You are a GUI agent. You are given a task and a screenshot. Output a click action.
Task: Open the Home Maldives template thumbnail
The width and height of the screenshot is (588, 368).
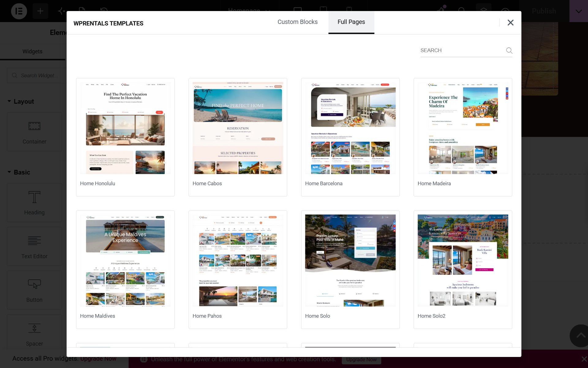pos(125,261)
